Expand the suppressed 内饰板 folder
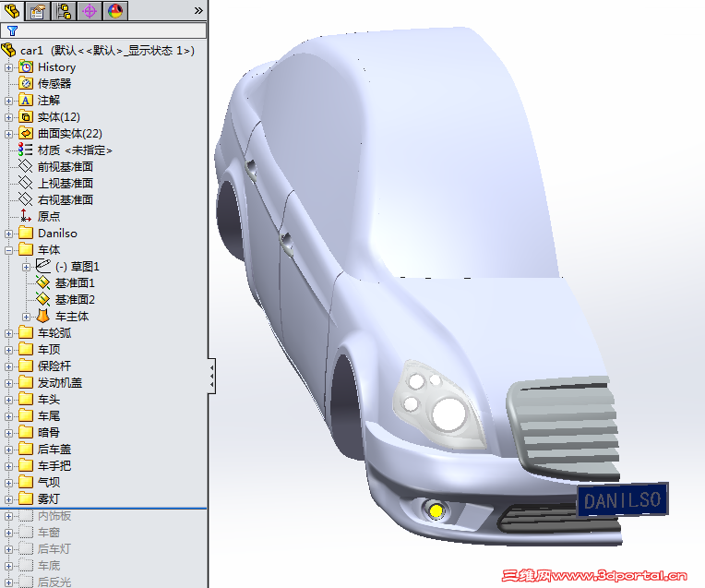705x588 pixels. point(8,517)
